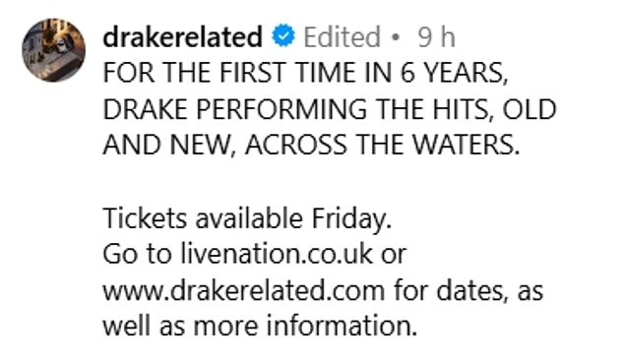Viewport: 624px width, 364px height.
Task: Visit the livenation.co.uk link
Action: [x=277, y=254]
